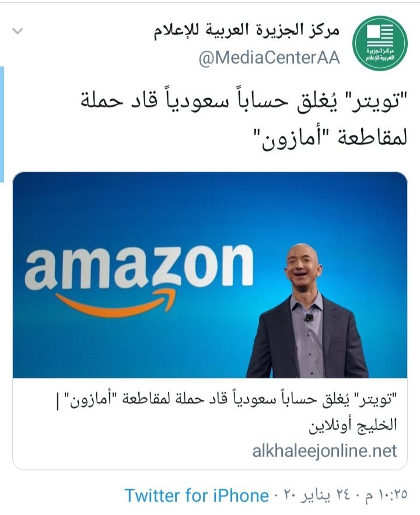Viewport: 420px width, 515px height.
Task: Click the newspaper symbol inside the avatar
Action: point(380,35)
